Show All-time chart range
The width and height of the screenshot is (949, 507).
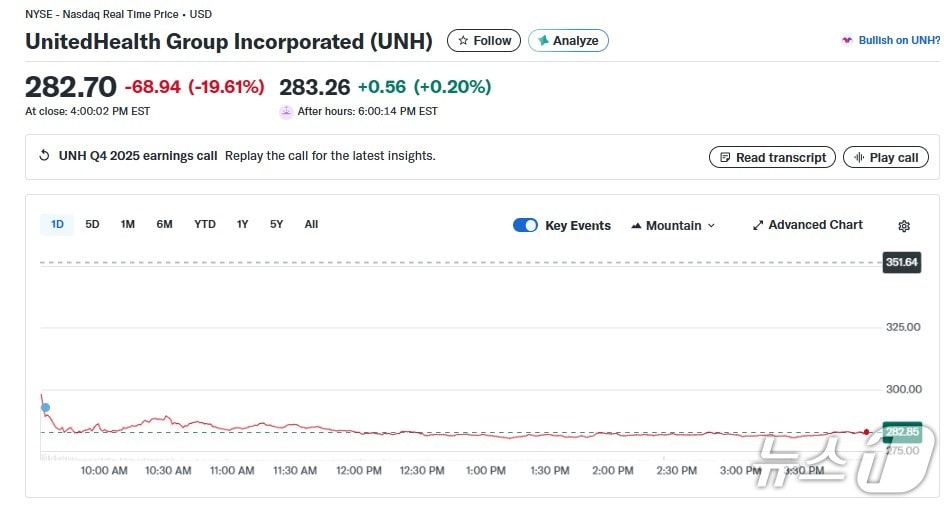point(311,224)
